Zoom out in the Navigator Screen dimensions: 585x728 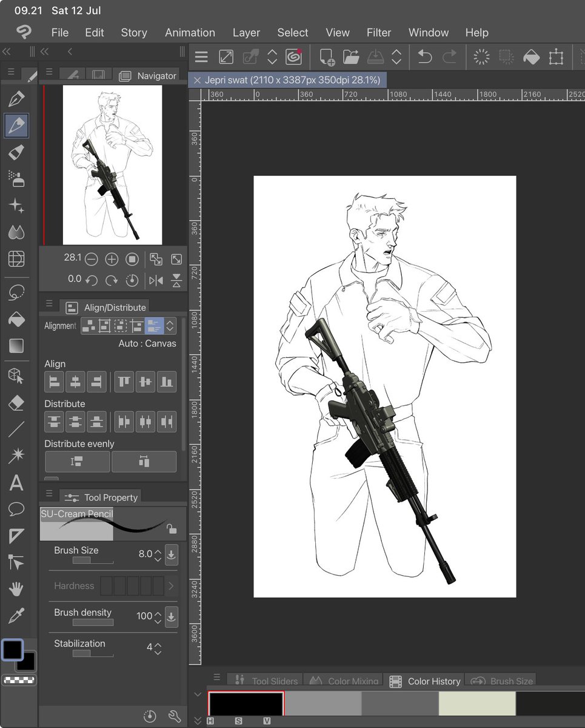tap(91, 260)
